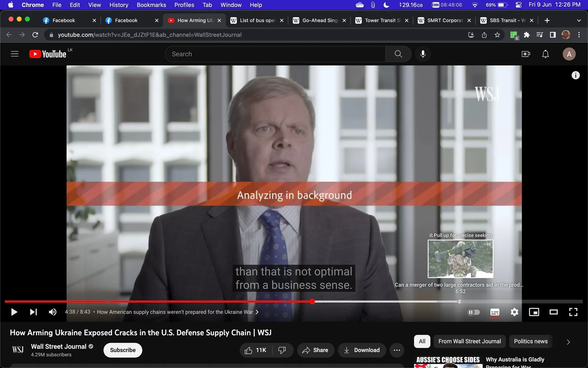Select the Politics news chip

click(531, 341)
